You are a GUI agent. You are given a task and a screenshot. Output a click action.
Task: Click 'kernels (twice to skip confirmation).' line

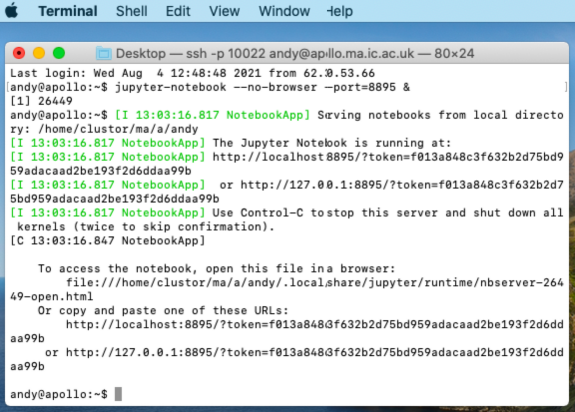click(x=146, y=226)
